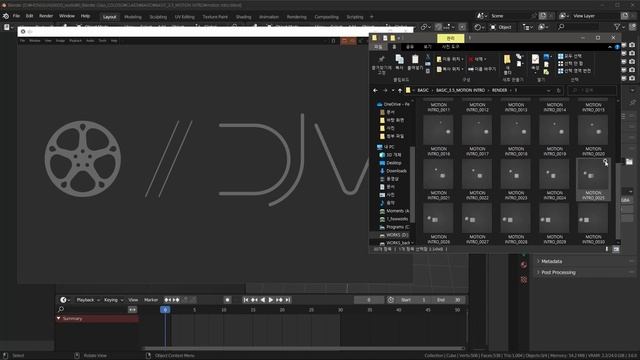This screenshot has height=360, width=640.
Task: Switch to the Layout workspace tab
Action: (109, 17)
